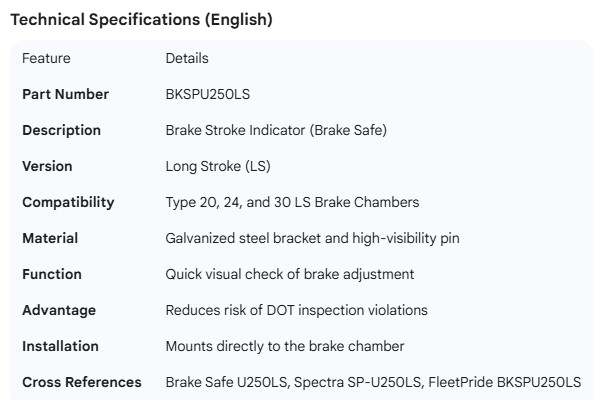
Task: Click the Advantage row label
Action: tap(59, 310)
